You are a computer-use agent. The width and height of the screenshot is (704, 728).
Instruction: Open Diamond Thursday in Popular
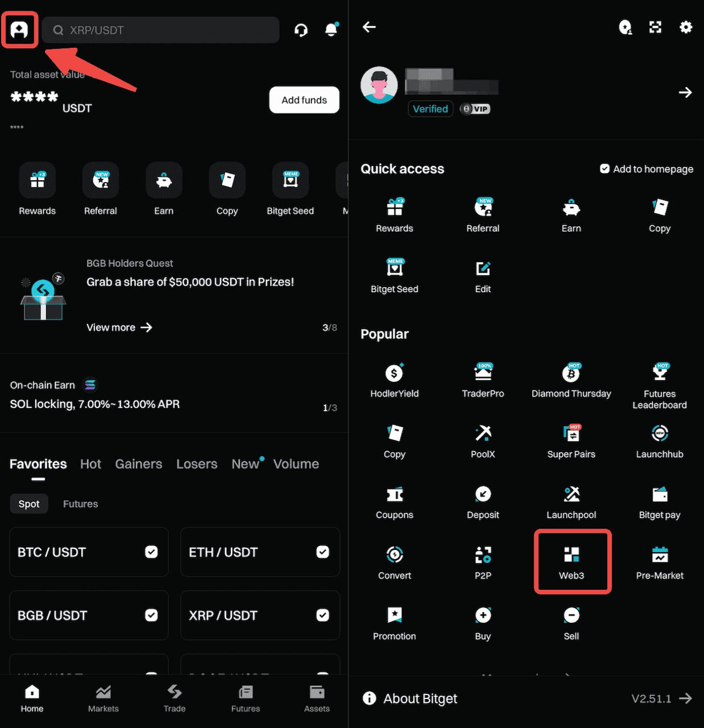[572, 380]
